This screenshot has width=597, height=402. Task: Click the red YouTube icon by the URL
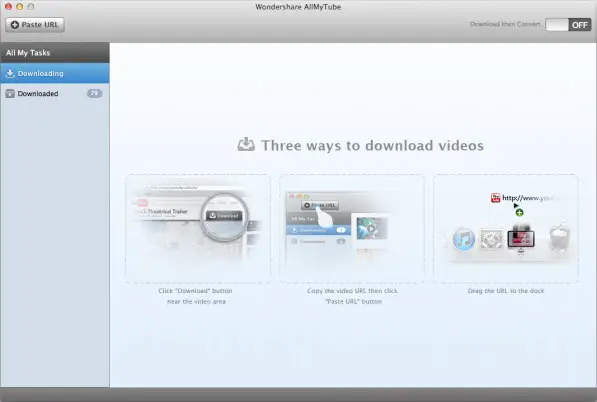pyautogui.click(x=495, y=198)
